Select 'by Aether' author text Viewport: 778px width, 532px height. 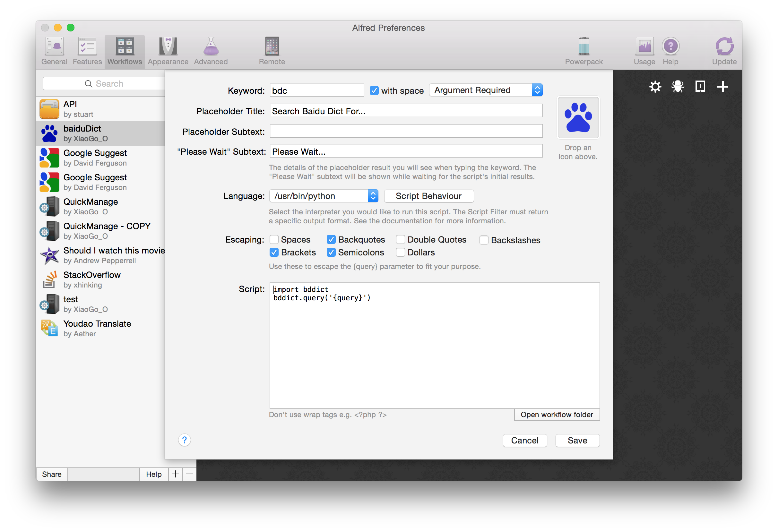tap(80, 334)
